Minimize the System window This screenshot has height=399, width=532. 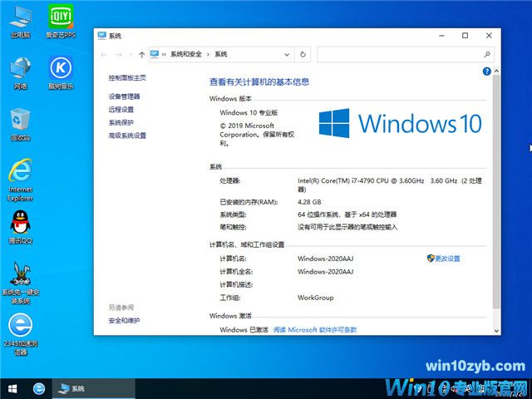(441, 35)
